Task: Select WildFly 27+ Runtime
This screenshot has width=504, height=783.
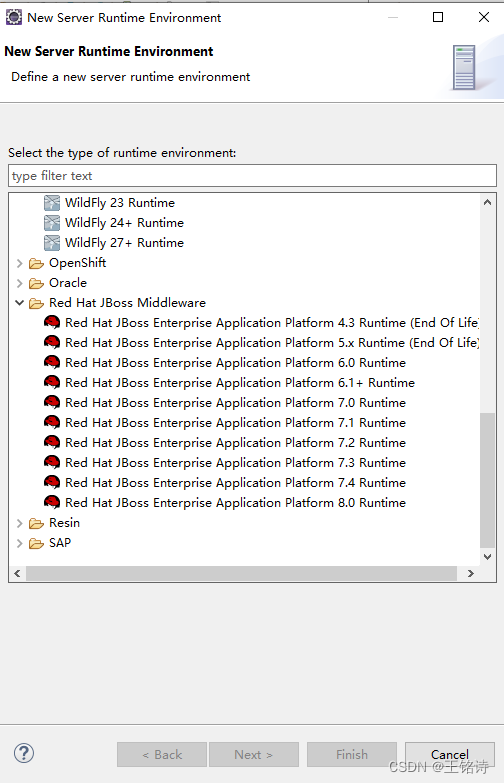Action: point(124,243)
